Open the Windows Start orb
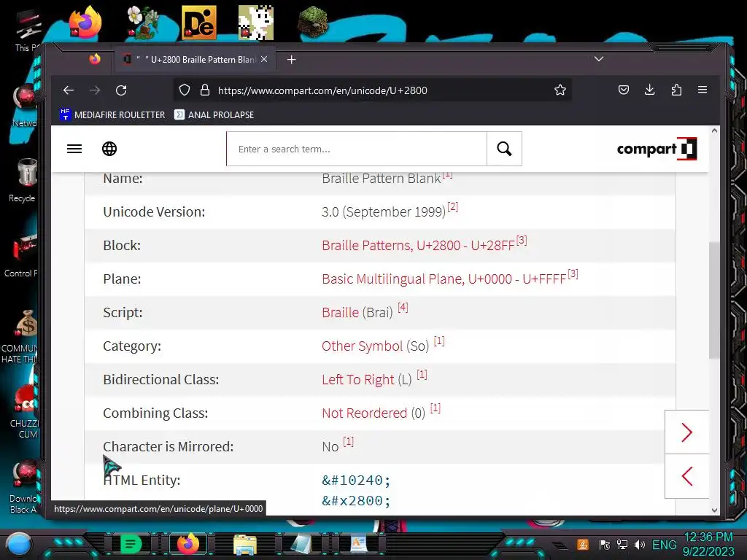Image resolution: width=747 pixels, height=560 pixels. [x=18, y=544]
